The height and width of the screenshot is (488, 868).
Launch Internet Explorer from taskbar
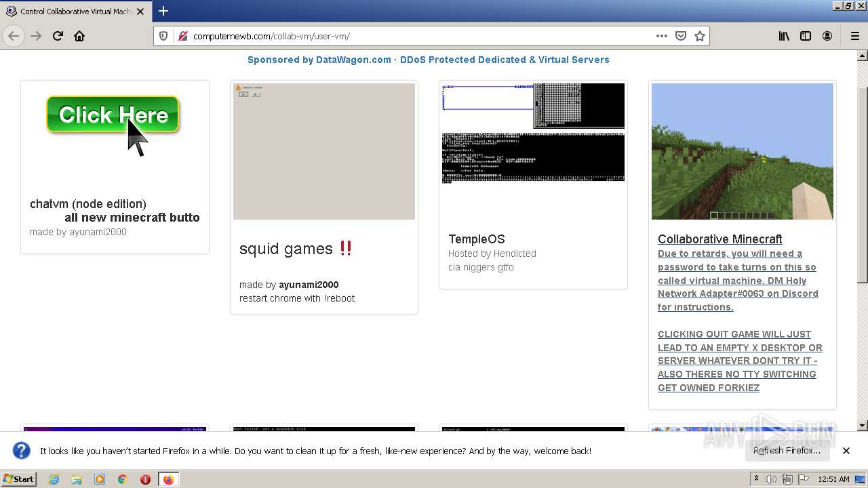pyautogui.click(x=54, y=479)
